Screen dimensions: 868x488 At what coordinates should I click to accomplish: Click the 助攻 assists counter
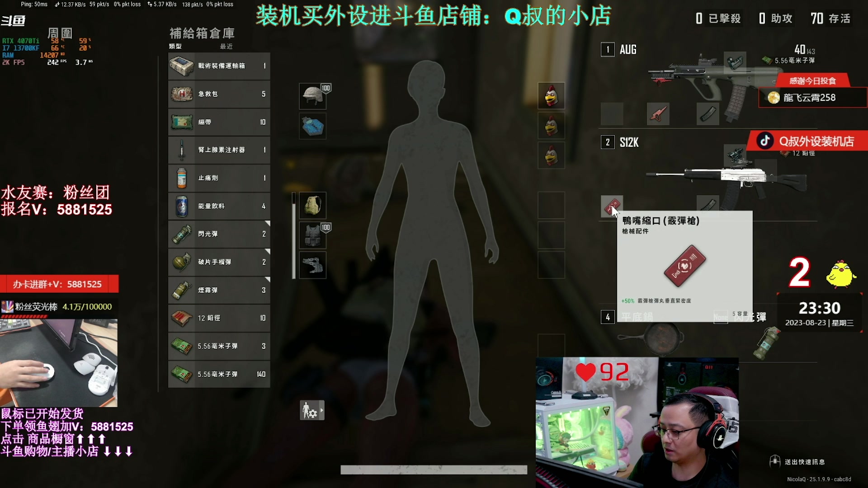coord(776,19)
